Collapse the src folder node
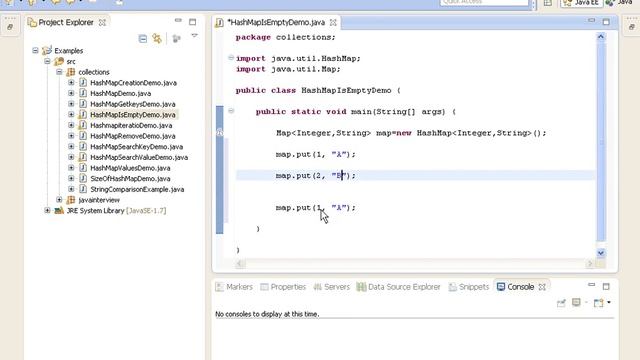 pos(47,61)
